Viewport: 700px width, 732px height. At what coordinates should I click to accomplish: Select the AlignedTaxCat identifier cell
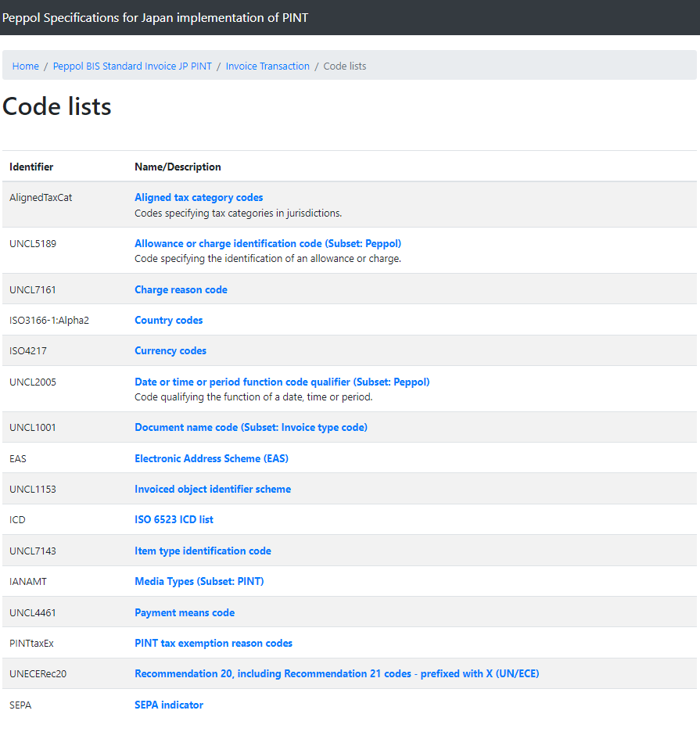click(41, 198)
